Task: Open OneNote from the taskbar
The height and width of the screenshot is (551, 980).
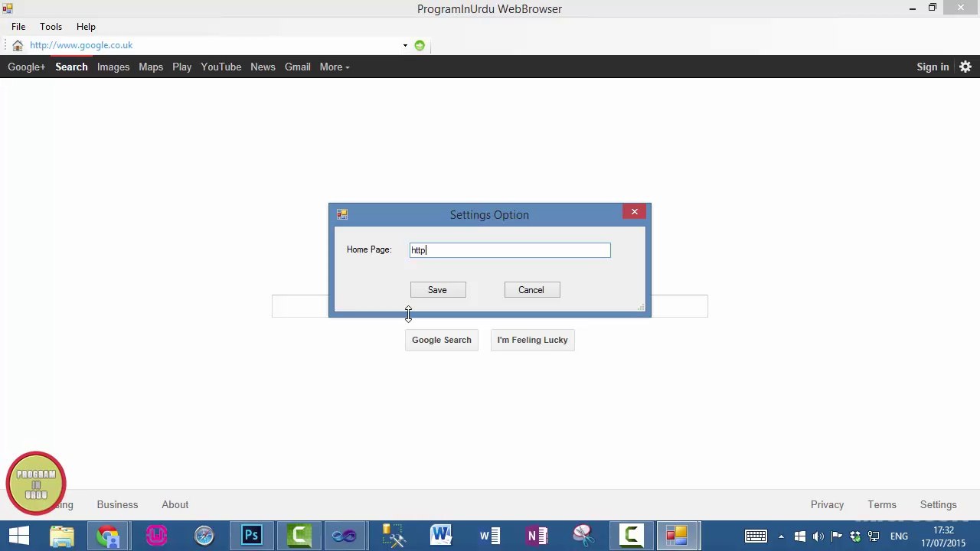Action: click(x=537, y=536)
